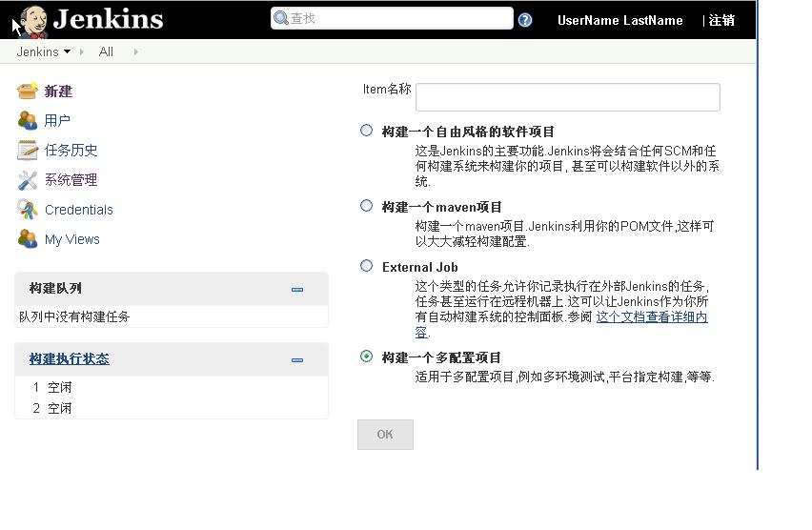Open search help question mark icon

tap(525, 20)
